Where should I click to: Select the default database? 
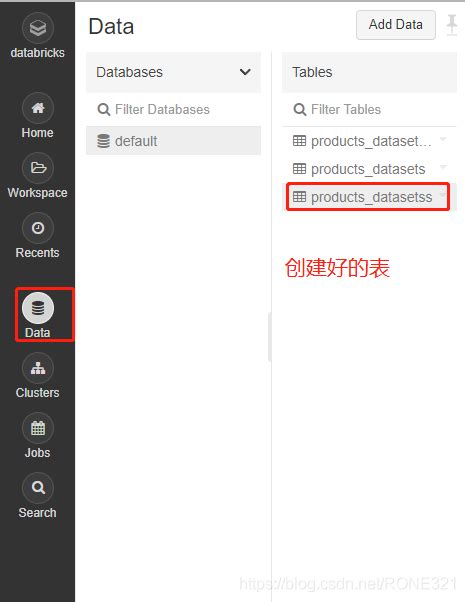pyautogui.click(x=174, y=141)
